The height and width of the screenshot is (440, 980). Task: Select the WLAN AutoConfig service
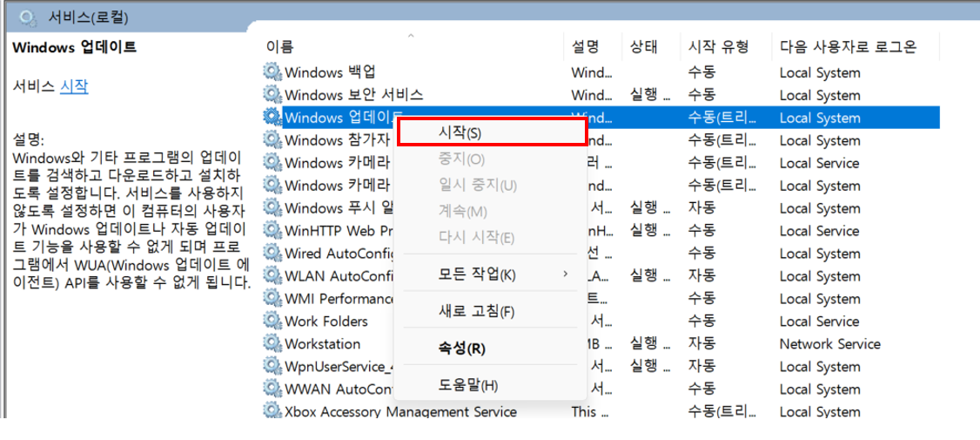pos(339,275)
